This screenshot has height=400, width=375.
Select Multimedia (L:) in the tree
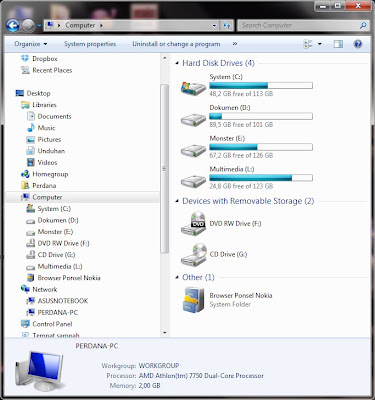pos(54,267)
